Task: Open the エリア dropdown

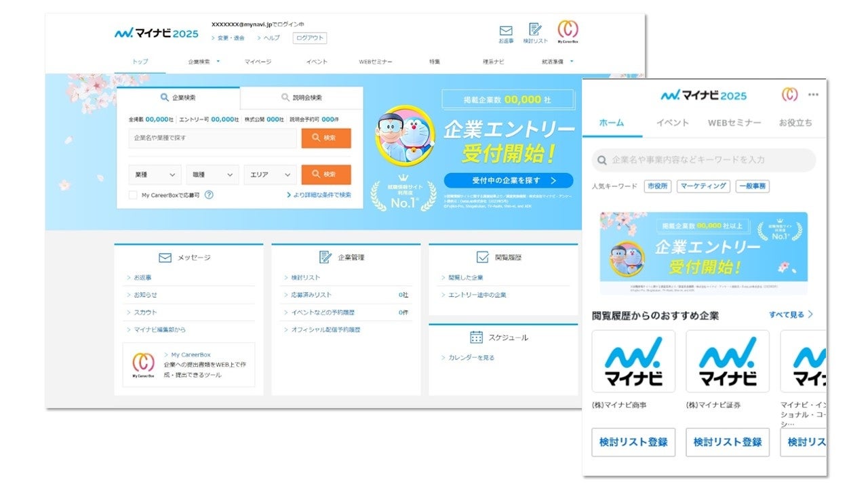Action: [x=270, y=175]
